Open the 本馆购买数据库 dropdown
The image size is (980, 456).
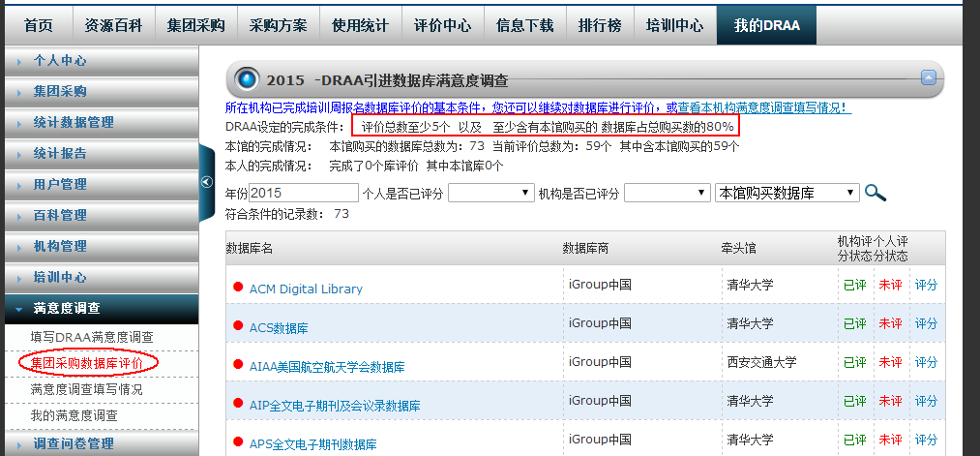tap(787, 194)
